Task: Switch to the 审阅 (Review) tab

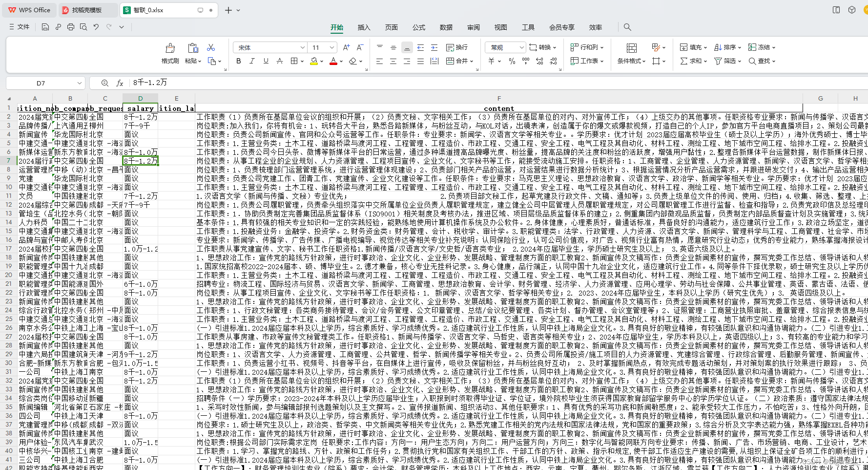Action: (474, 27)
